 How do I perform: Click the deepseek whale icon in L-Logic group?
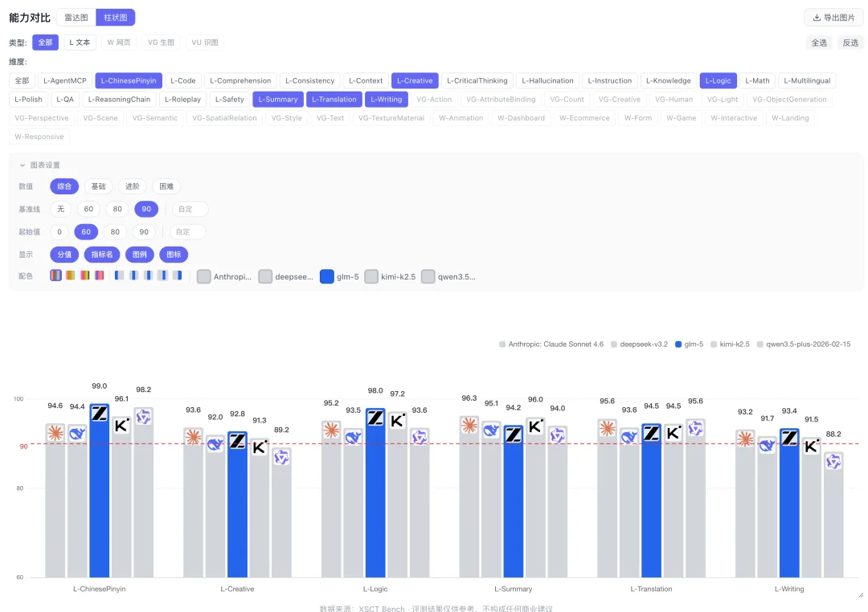353,437
